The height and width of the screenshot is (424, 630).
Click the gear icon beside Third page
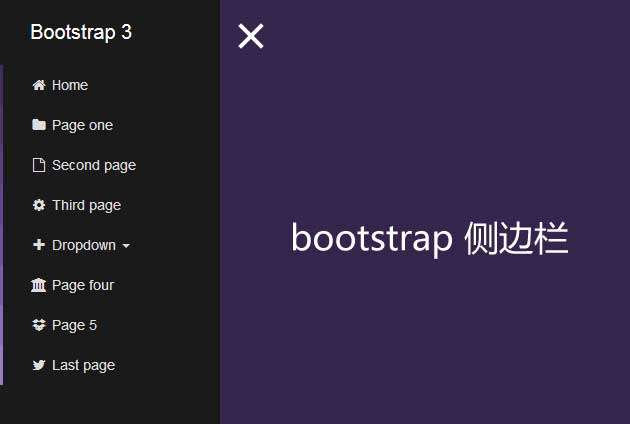click(39, 205)
